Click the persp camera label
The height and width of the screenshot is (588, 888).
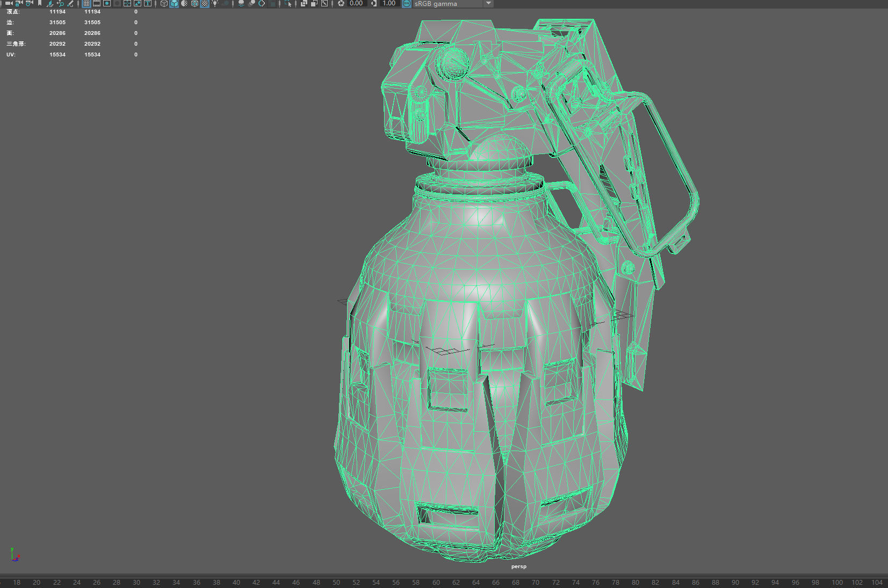[518, 566]
